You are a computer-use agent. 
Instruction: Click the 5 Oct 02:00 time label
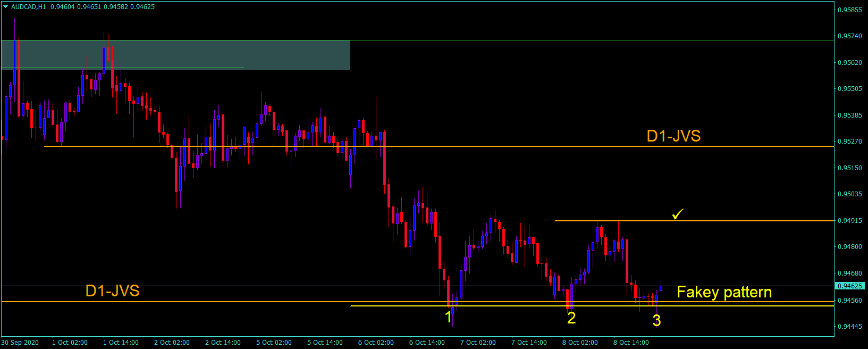(x=274, y=343)
